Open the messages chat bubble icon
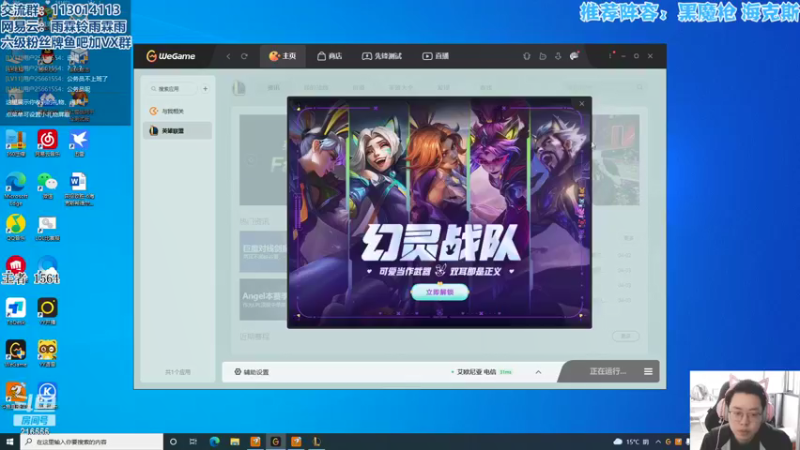 click(574, 56)
